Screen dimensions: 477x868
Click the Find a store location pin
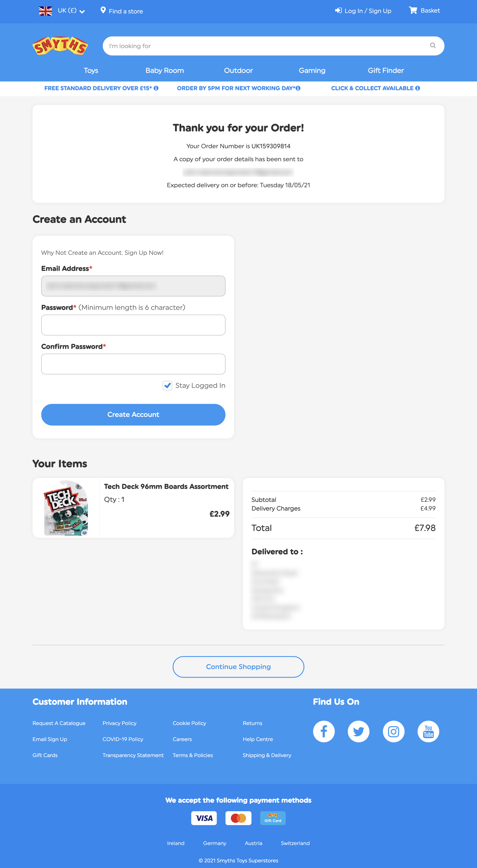(x=103, y=10)
